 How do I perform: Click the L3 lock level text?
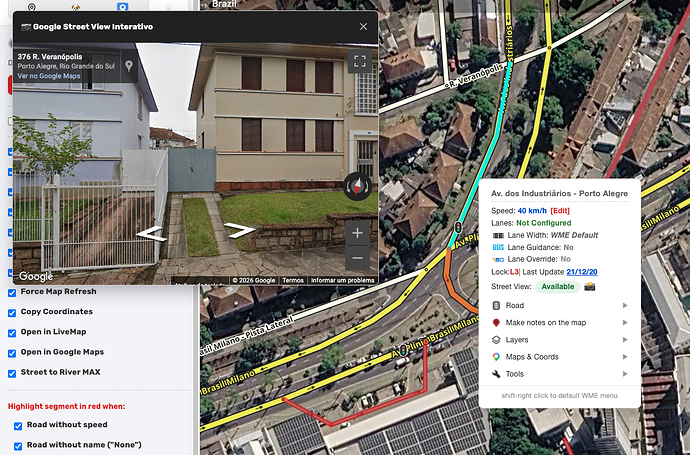tap(514, 272)
